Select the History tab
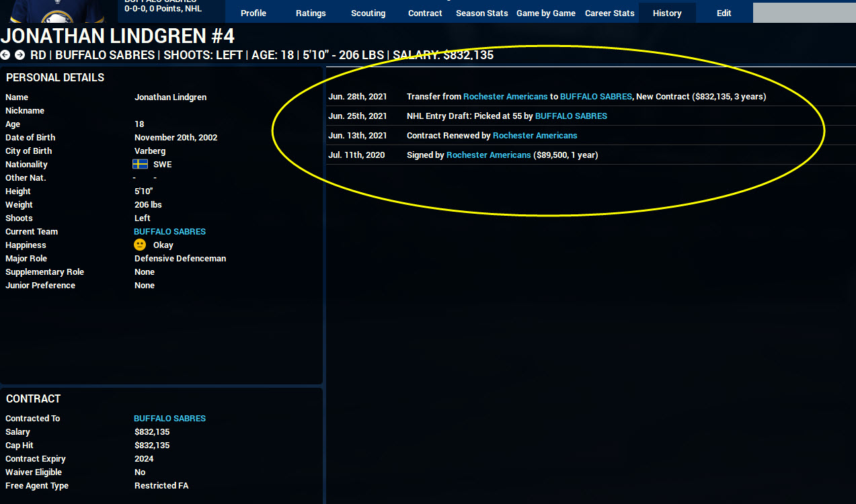 coord(667,13)
